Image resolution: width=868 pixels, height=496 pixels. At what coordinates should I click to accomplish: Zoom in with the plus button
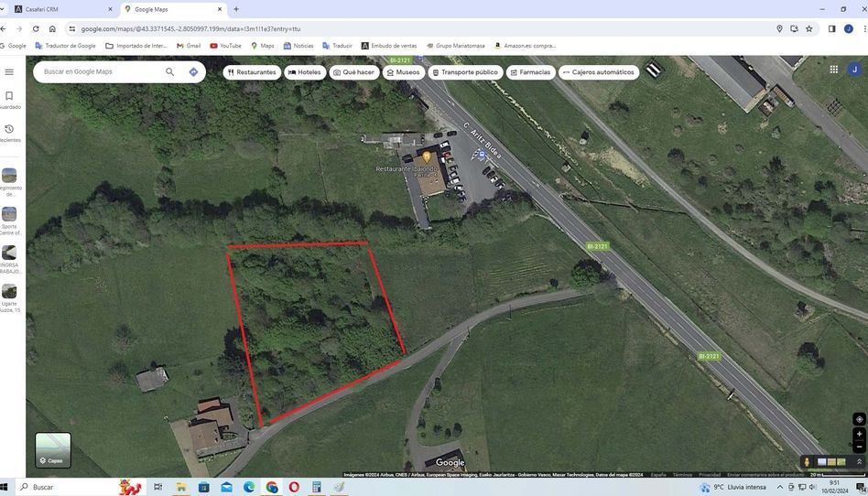click(x=859, y=434)
